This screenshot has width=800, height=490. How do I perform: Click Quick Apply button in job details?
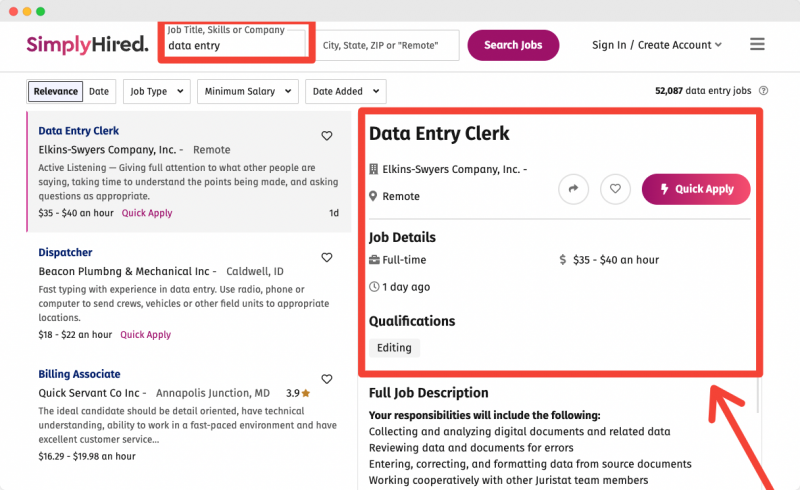[x=696, y=189]
